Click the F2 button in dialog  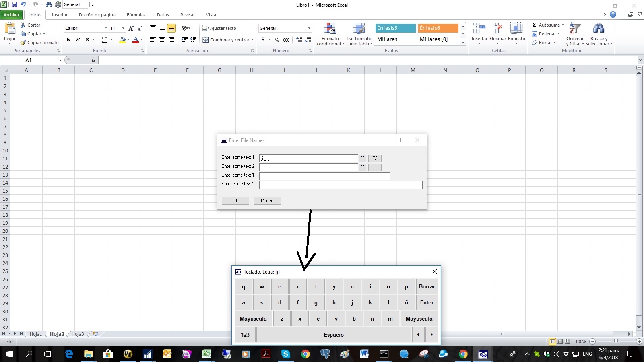(375, 158)
